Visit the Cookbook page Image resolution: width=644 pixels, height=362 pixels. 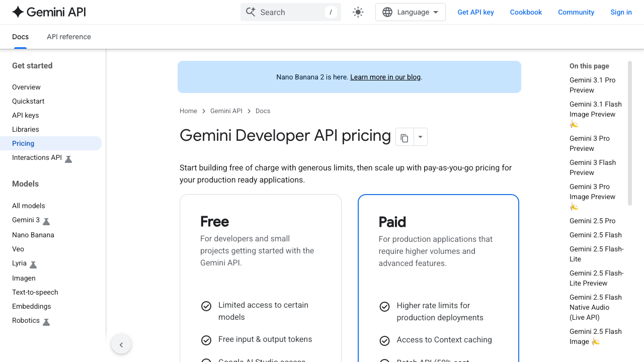pyautogui.click(x=526, y=12)
